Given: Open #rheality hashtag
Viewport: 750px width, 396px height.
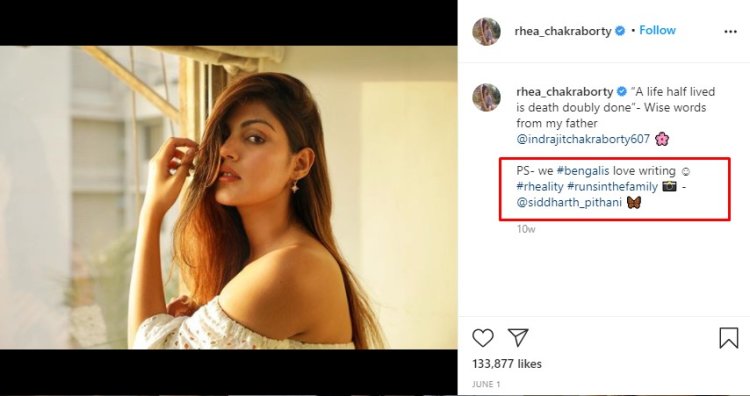Looking at the screenshot, I should [x=540, y=187].
